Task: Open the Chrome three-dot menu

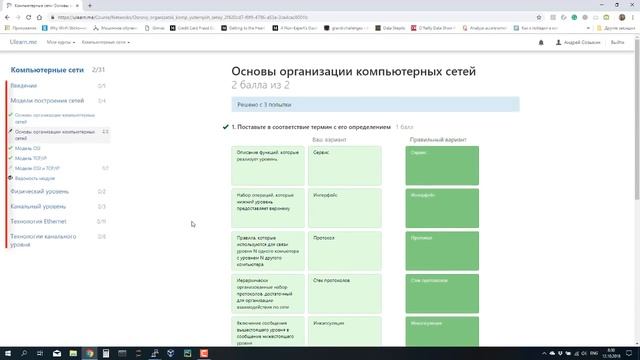Action: tap(633, 17)
